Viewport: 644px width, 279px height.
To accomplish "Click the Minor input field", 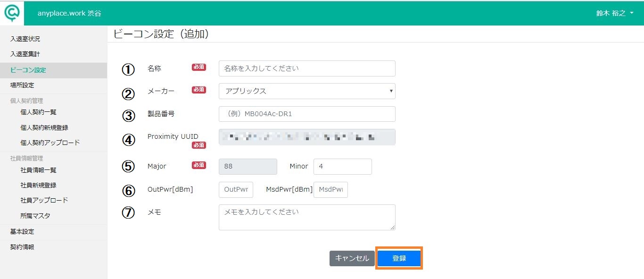I will 343,167.
